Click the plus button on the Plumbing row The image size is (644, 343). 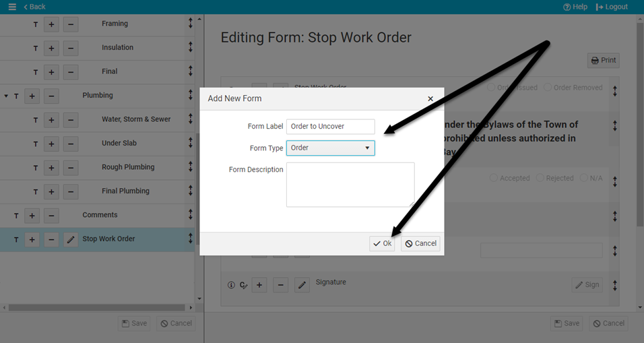(x=32, y=96)
